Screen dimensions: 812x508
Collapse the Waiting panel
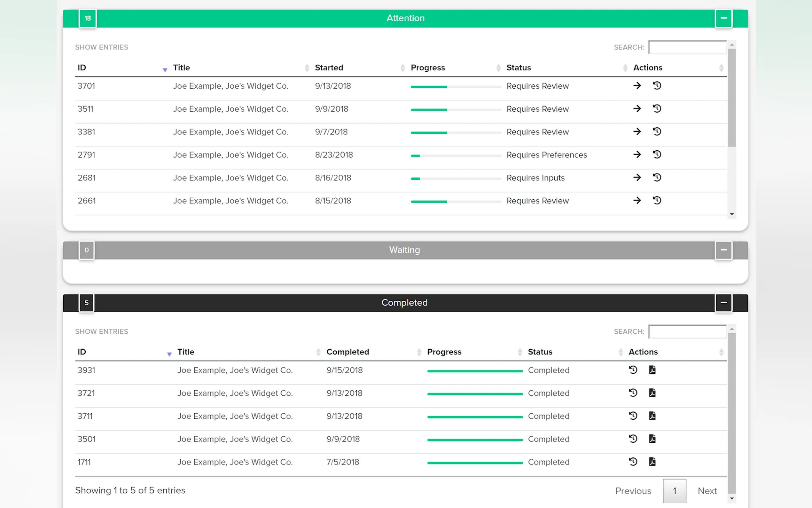[x=723, y=250]
